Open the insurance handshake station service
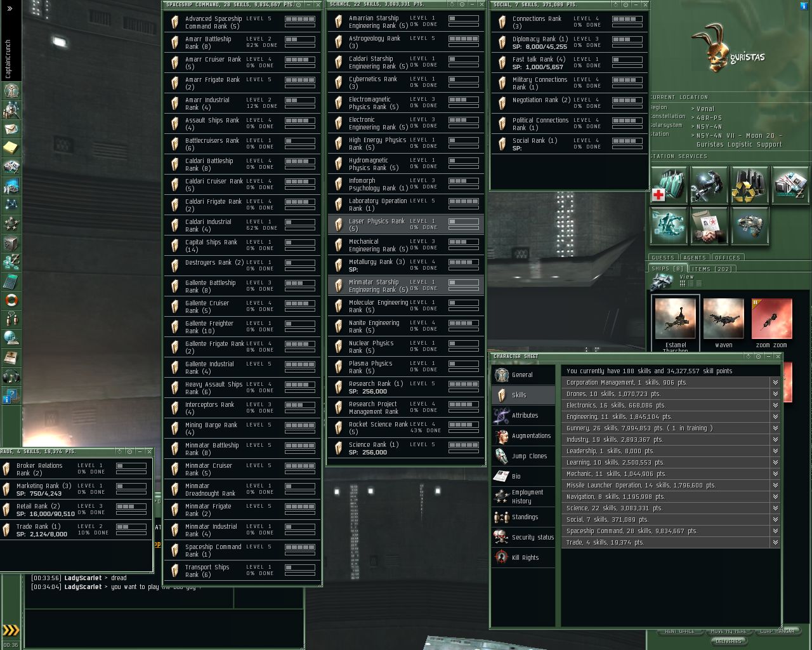812x650 pixels. 709,226
